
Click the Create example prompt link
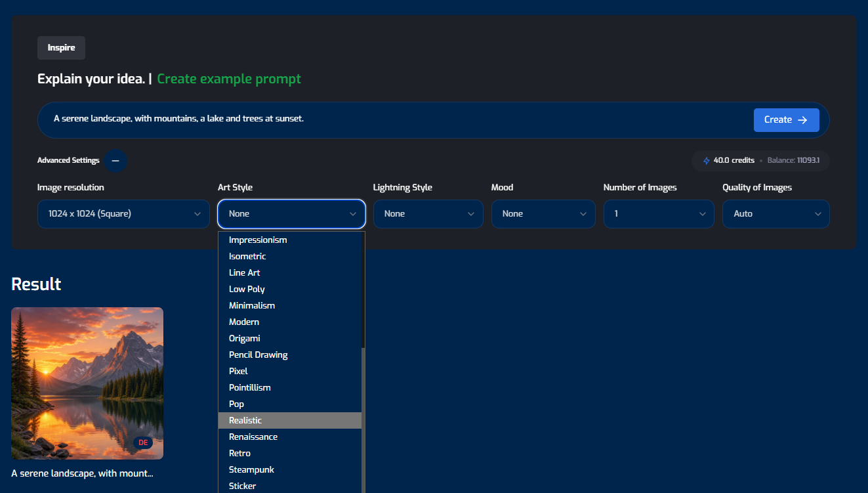click(229, 79)
